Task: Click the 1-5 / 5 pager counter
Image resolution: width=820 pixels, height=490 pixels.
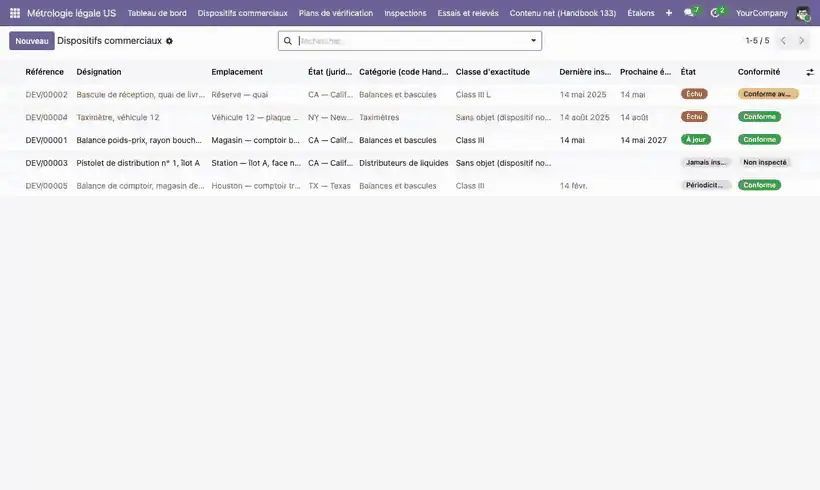Action: pyautogui.click(x=757, y=41)
